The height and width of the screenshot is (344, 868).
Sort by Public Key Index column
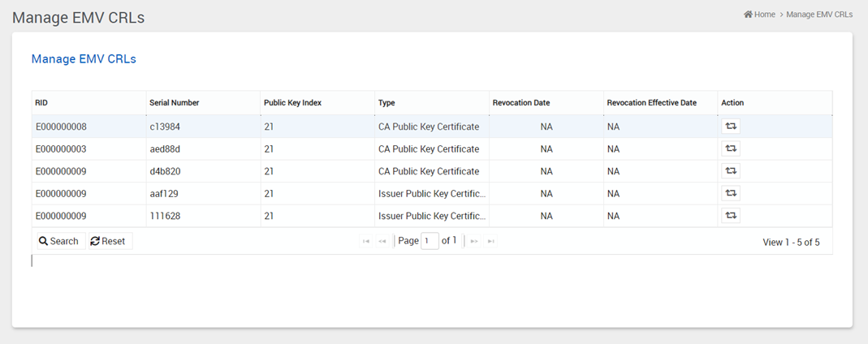[x=292, y=103]
